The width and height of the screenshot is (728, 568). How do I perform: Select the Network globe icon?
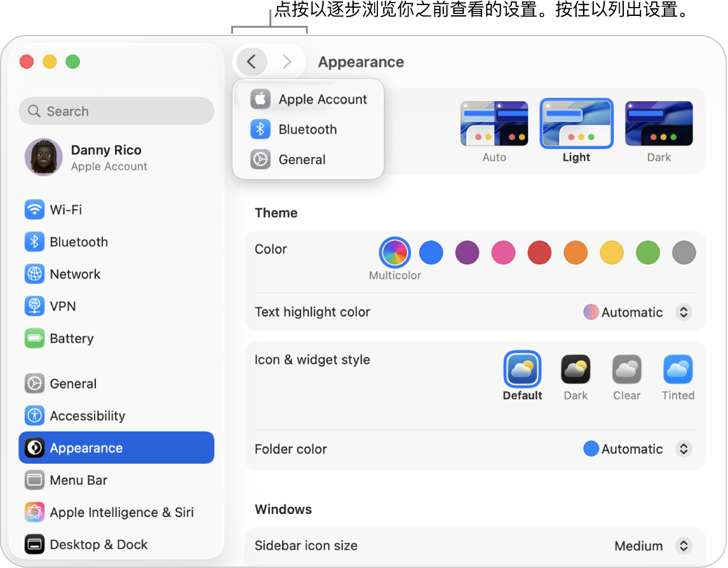34,274
